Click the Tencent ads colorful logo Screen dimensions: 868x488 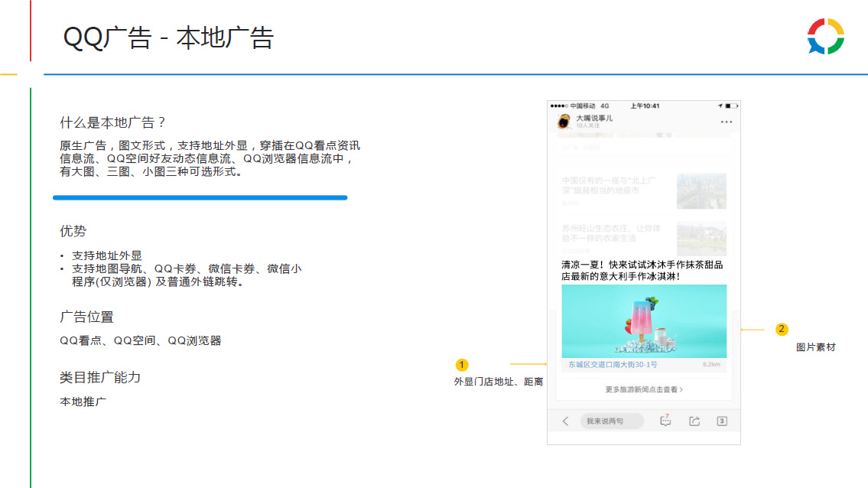click(x=825, y=37)
